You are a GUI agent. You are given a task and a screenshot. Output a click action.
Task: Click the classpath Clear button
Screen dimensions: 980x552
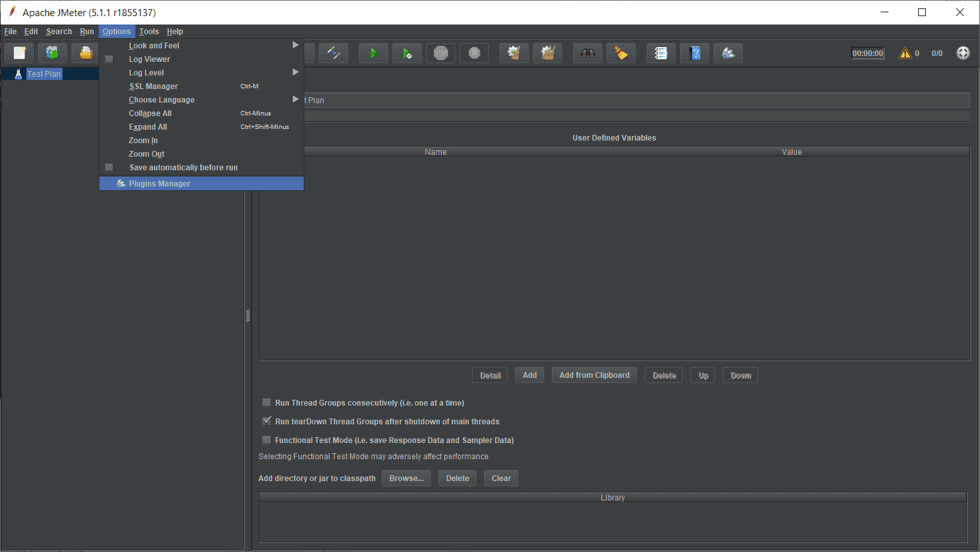tap(502, 478)
